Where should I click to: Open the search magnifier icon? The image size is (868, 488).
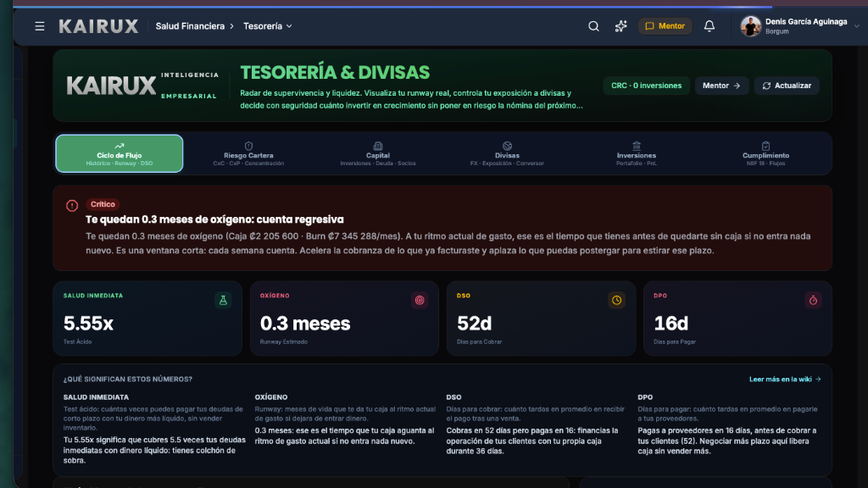tap(593, 26)
